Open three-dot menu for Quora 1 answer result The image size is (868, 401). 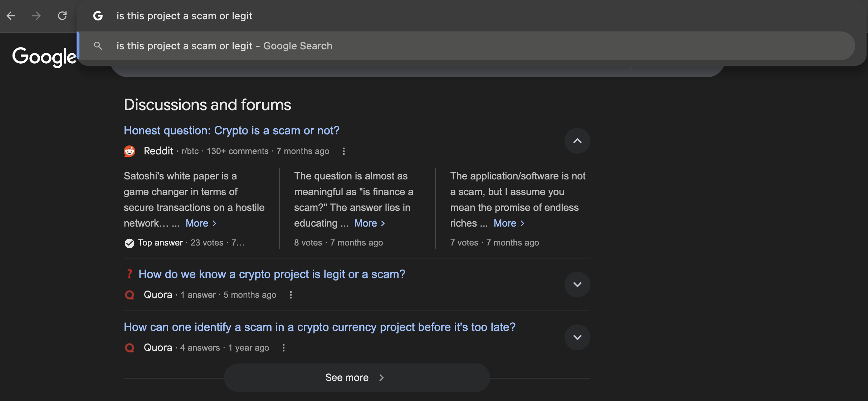(291, 295)
